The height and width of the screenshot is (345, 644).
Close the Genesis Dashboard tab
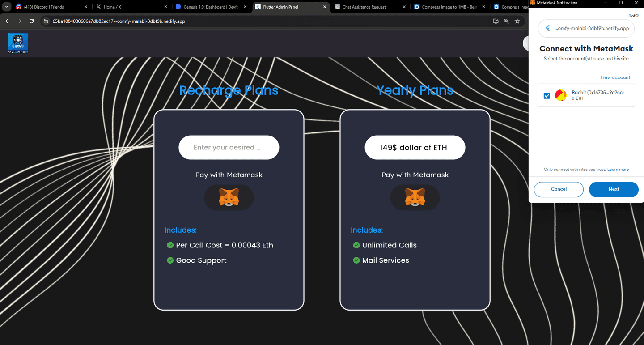245,7
